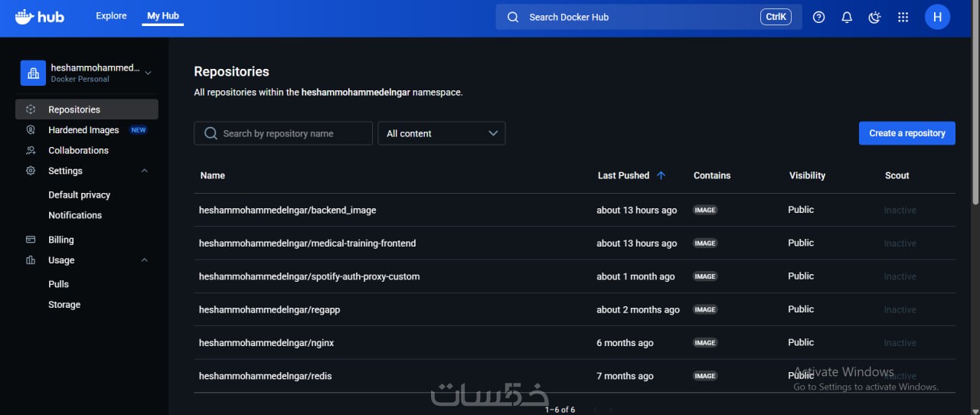Open the spotify-auth-proxy-custom repository link
The image size is (980, 415).
[x=309, y=276]
